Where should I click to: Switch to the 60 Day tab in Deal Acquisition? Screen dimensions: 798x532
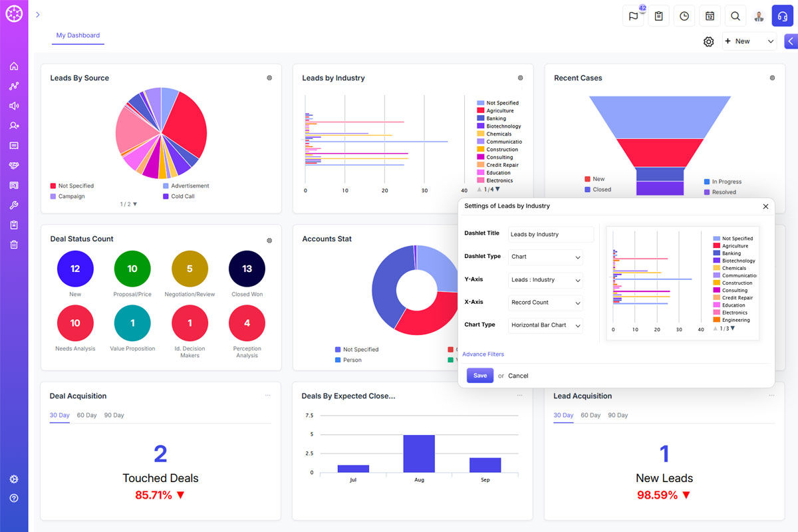coord(86,414)
